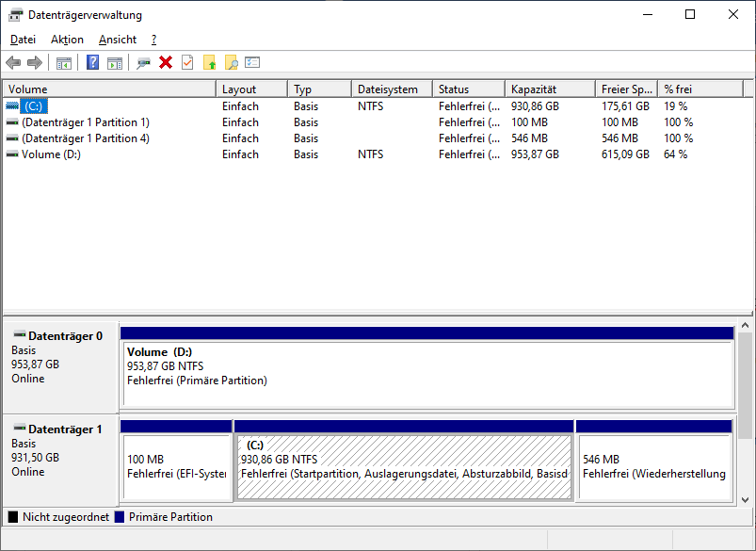Click the black Nicht zugeordnet legend swatch

pos(13,517)
